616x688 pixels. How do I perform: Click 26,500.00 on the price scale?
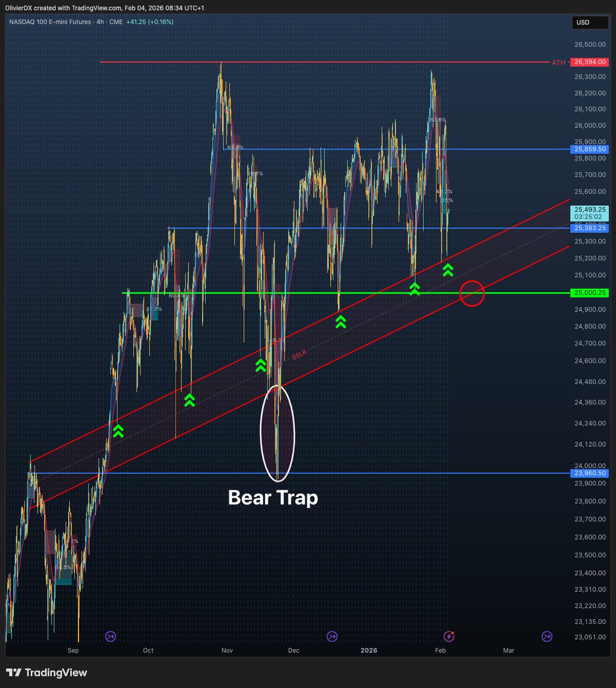(x=590, y=45)
